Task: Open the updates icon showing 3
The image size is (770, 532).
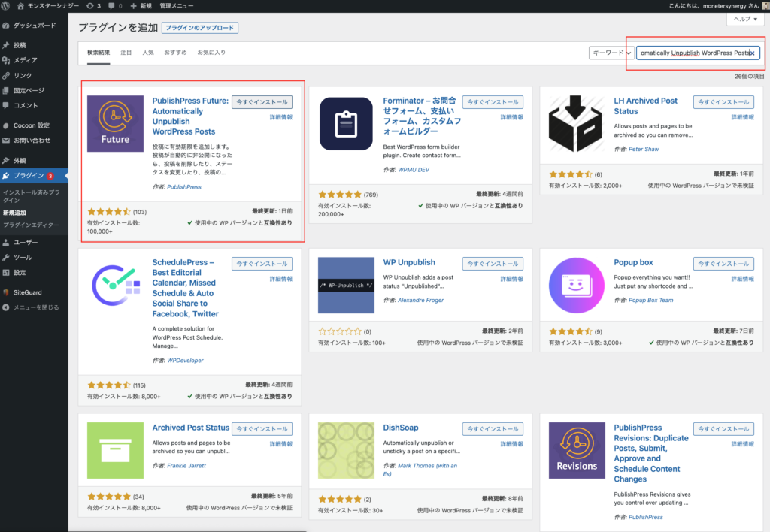Action: click(93, 6)
